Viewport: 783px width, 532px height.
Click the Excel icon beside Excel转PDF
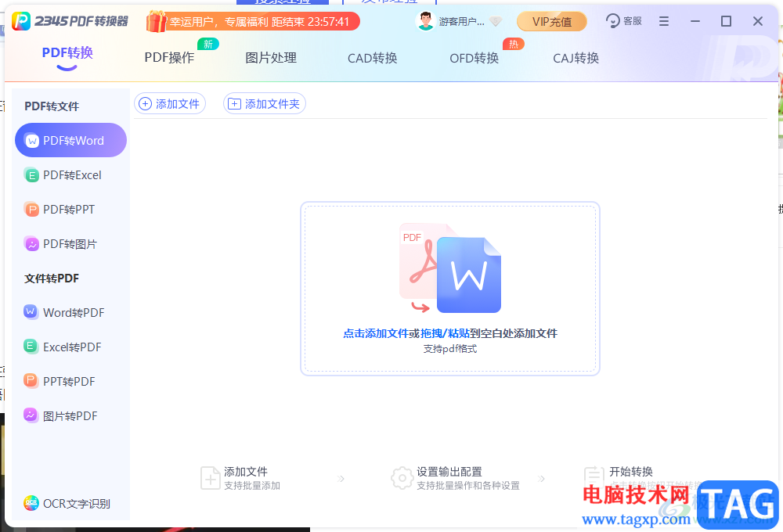31,347
